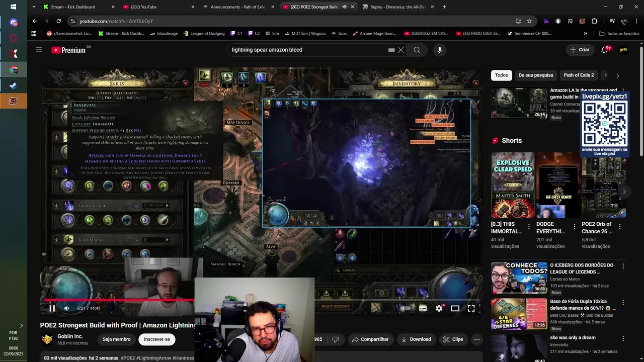
Task: Go to YouTube Premium home logo
Action: [x=68, y=50]
